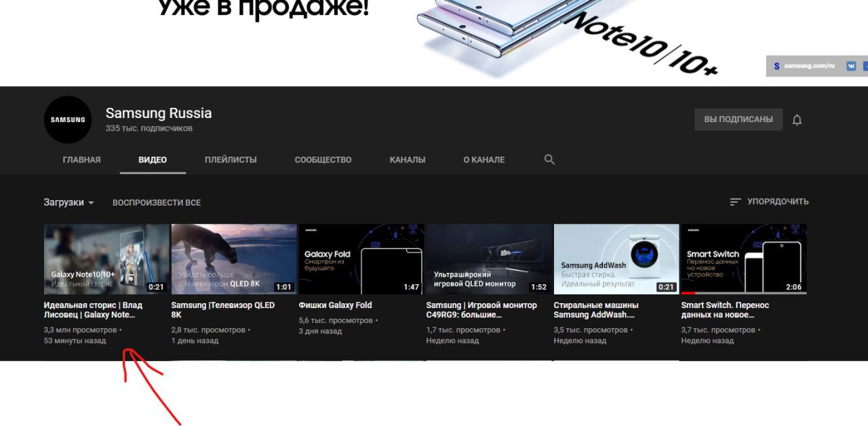
Task: Expand the Загрузки dropdown
Action: click(69, 202)
